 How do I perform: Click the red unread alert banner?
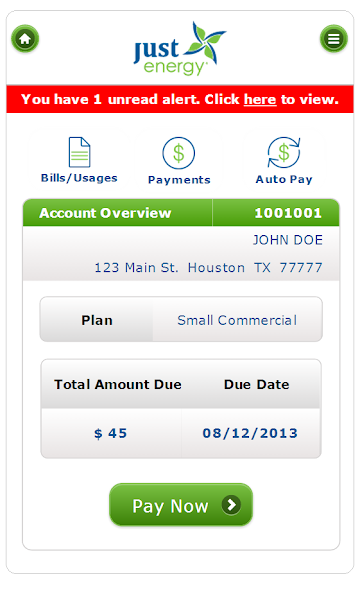click(x=180, y=99)
